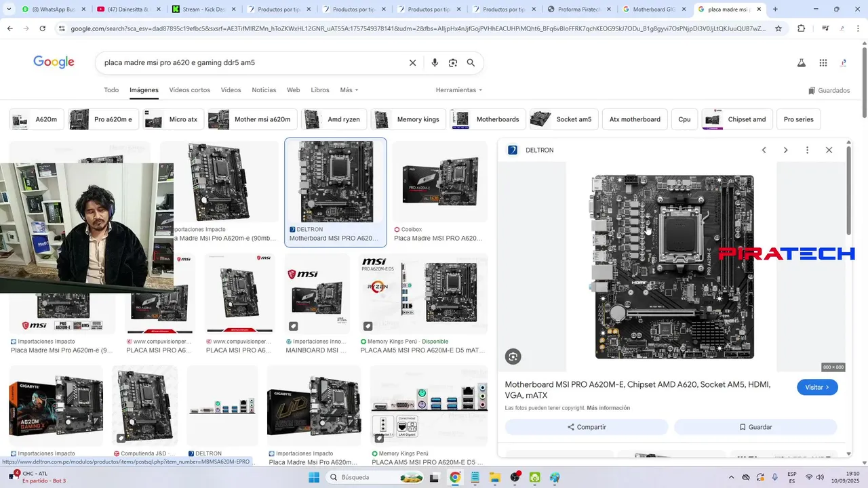Viewport: 868px width, 488px height.
Task: Filter by Cpu chip
Action: 684,119
